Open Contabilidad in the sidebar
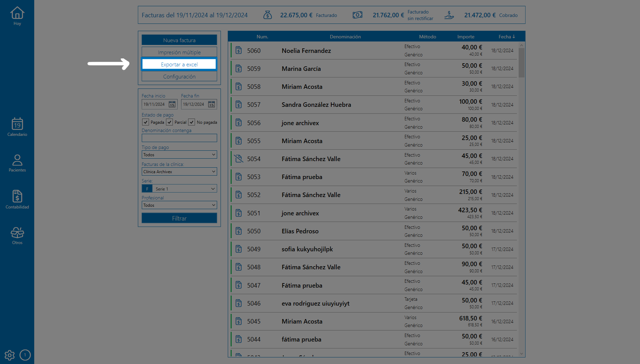 pos(17,199)
